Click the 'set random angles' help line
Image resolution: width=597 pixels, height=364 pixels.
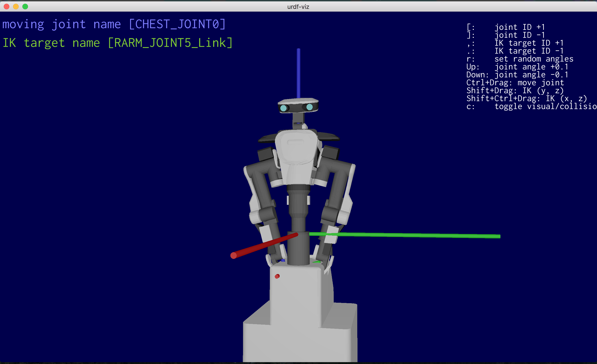click(x=520, y=59)
